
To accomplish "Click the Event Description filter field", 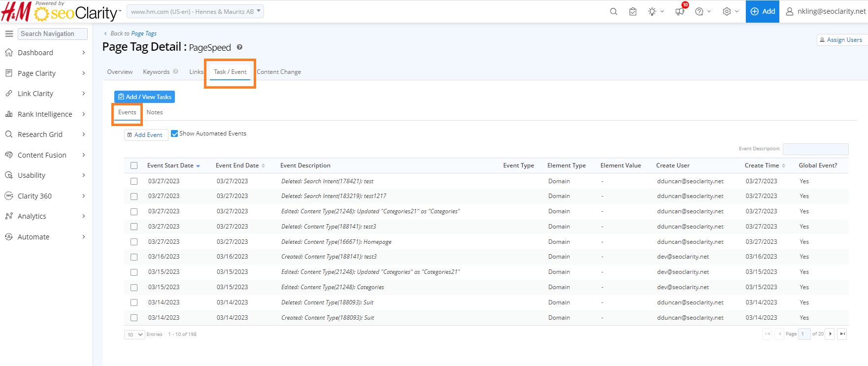I will 815,149.
